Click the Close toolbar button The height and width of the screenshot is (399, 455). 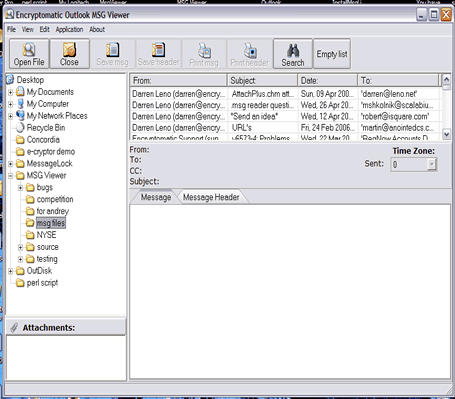[x=69, y=54]
